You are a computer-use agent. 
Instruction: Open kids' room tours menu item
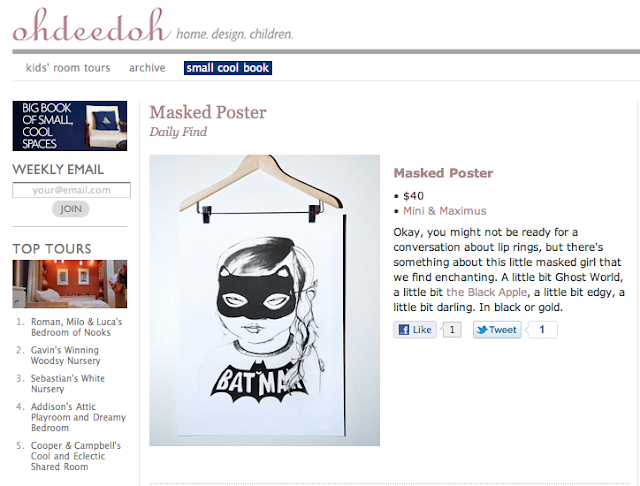pyautogui.click(x=68, y=68)
